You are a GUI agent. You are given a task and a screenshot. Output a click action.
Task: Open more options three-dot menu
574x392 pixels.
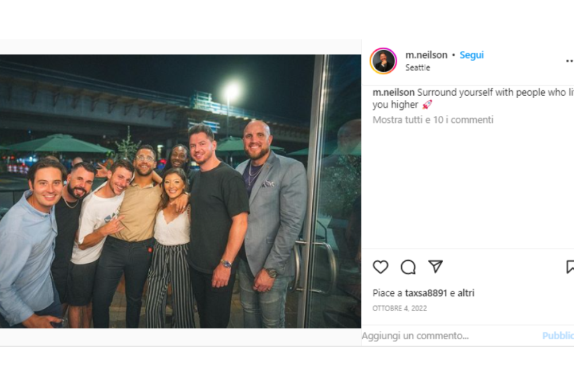pos(569,60)
